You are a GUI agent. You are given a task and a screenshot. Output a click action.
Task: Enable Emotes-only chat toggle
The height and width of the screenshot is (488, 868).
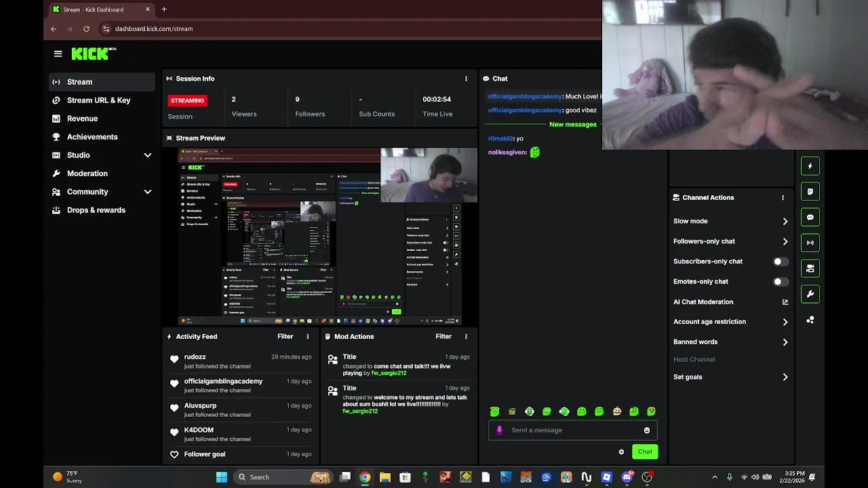click(x=781, y=282)
